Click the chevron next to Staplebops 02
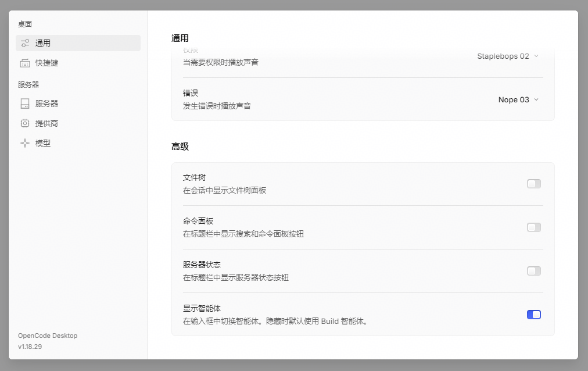 pos(536,56)
